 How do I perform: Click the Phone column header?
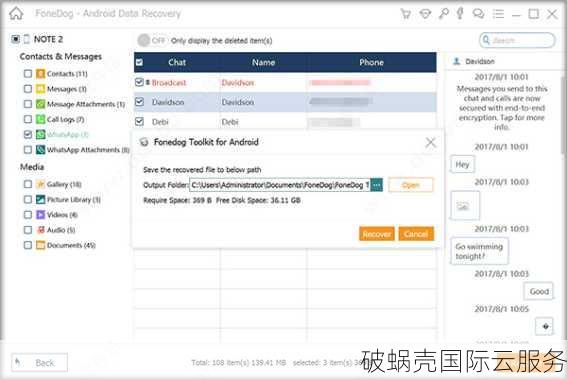371,62
